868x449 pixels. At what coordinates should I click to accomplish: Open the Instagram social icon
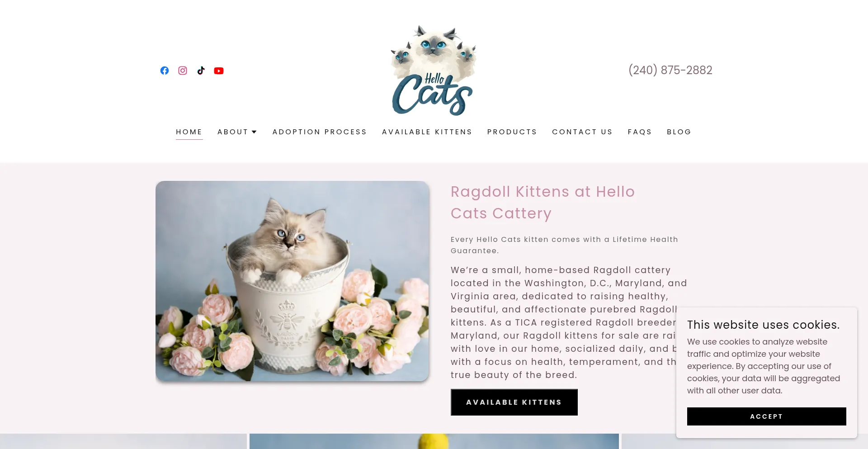(x=183, y=71)
